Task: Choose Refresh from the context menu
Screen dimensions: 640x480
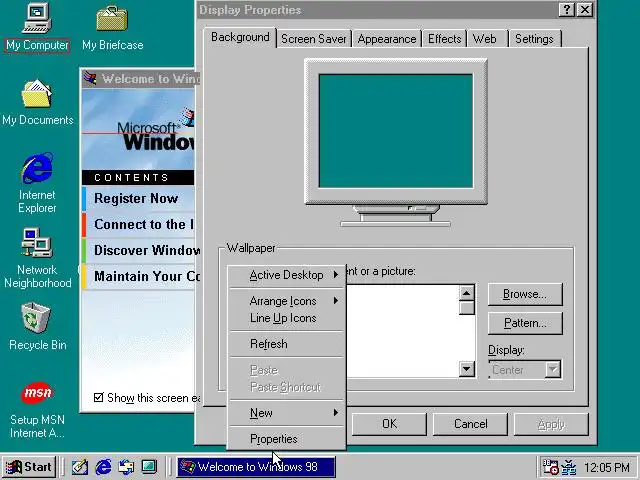Action: pyautogui.click(x=287, y=344)
